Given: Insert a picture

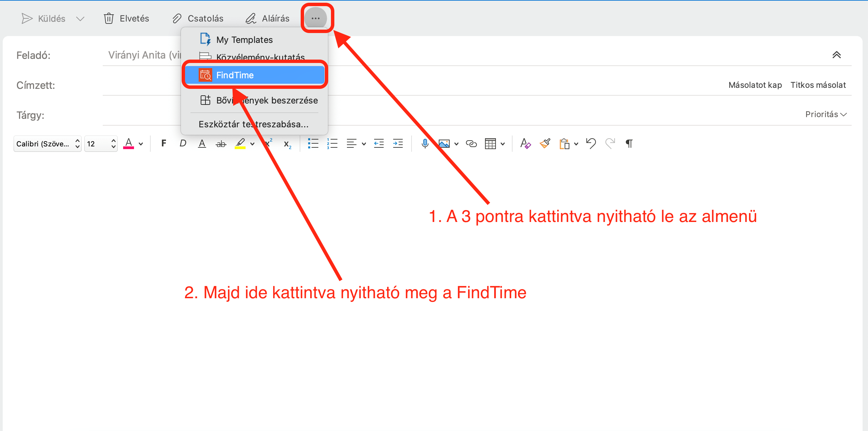Looking at the screenshot, I should pos(444,144).
